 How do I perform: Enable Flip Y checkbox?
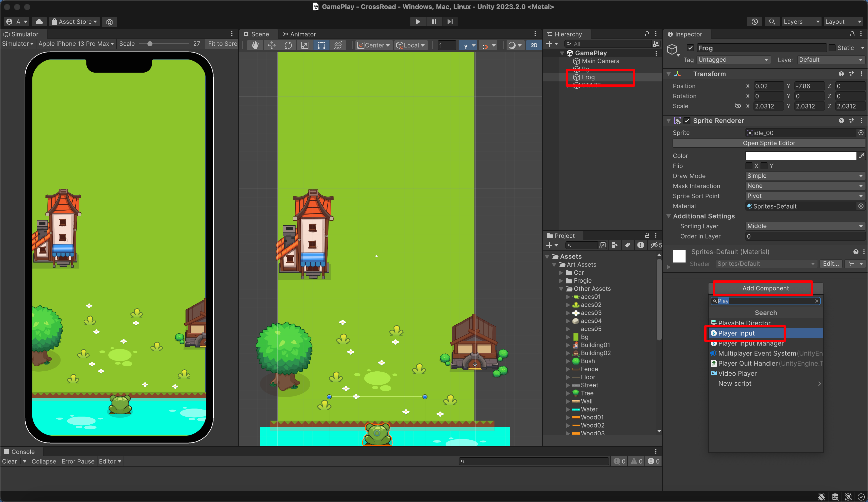tap(764, 166)
